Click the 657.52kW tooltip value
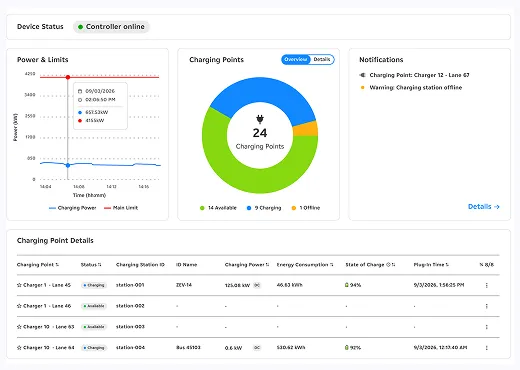 (x=97, y=112)
